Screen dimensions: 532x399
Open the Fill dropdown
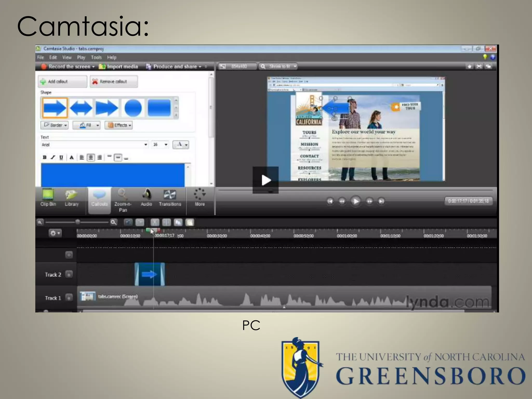pos(86,125)
